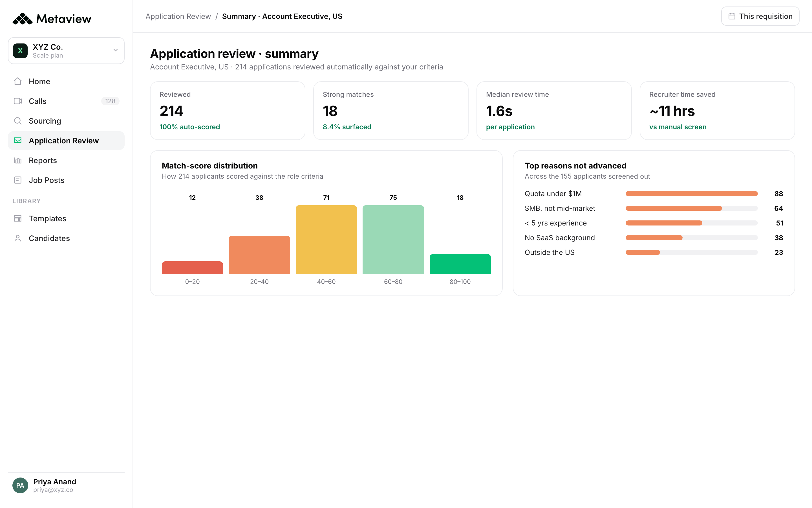This screenshot has width=812, height=508.
Task: Click the Calls video camera icon
Action: 18,101
